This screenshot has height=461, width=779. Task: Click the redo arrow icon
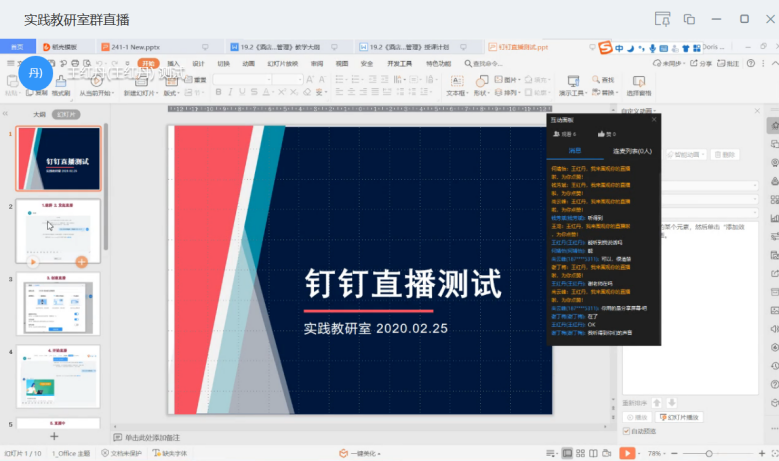tap(115, 64)
